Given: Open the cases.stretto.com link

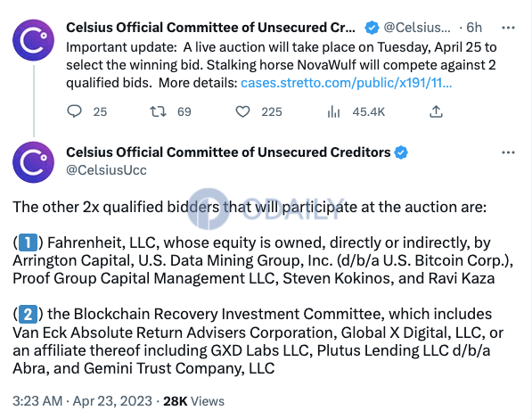Looking at the screenshot, I should [x=346, y=83].
